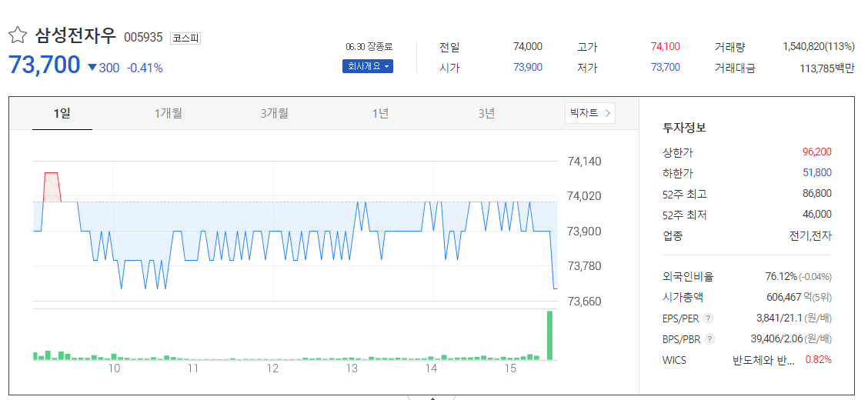The image size is (868, 400).
Task: Click the 업종 value 전기,전자
Action: pyautogui.click(x=810, y=236)
